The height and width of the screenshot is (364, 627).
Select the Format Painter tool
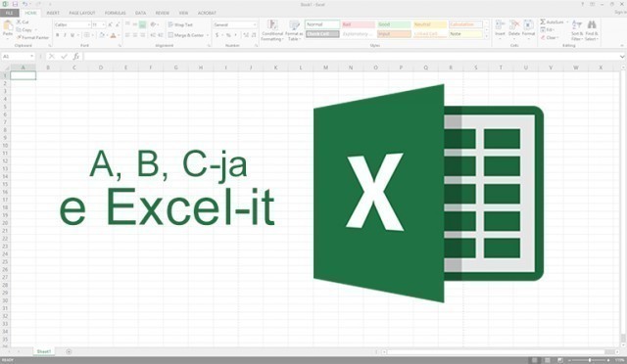(x=32, y=37)
